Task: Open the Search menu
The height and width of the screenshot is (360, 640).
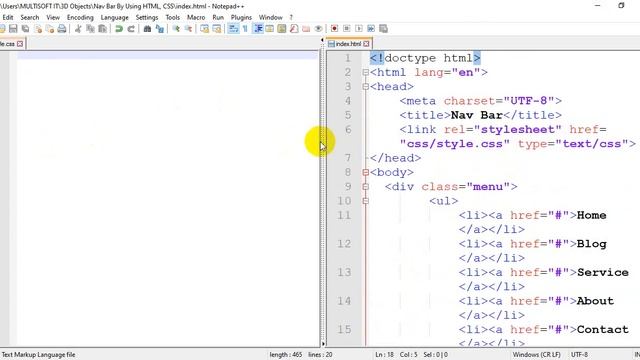Action: (30, 18)
